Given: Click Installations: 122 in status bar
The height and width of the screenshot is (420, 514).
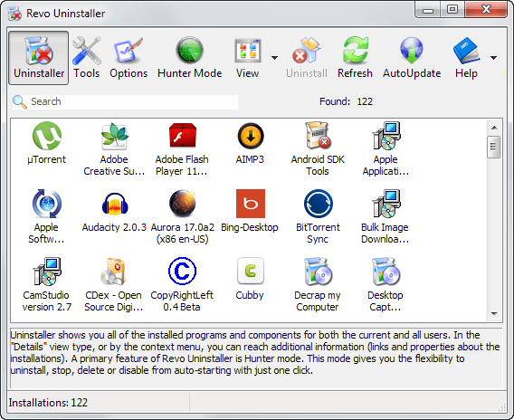Looking at the screenshot, I should click(x=48, y=403).
